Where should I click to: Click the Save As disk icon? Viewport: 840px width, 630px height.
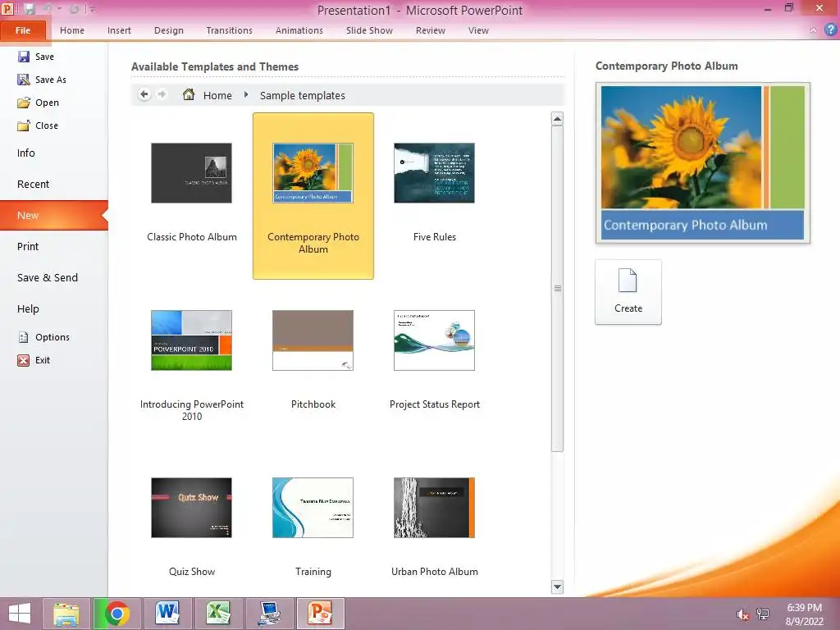(24, 80)
